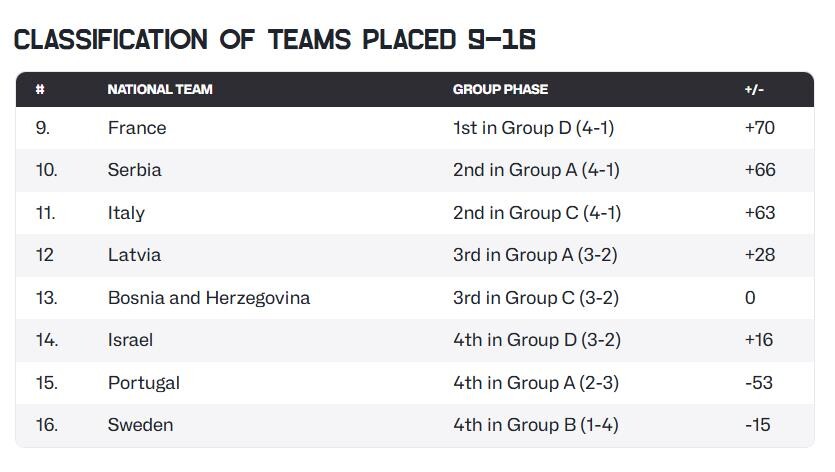835x472 pixels.
Task: Click the # rank column header
Action: tap(40, 89)
